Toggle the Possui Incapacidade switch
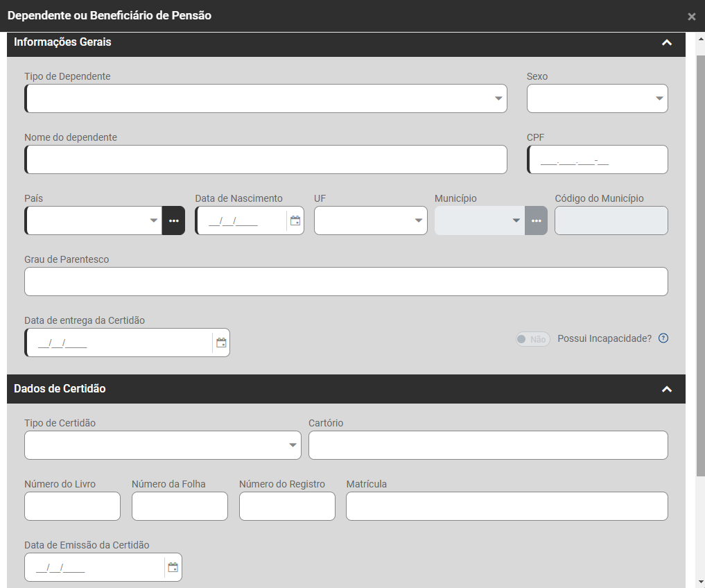 [532, 339]
